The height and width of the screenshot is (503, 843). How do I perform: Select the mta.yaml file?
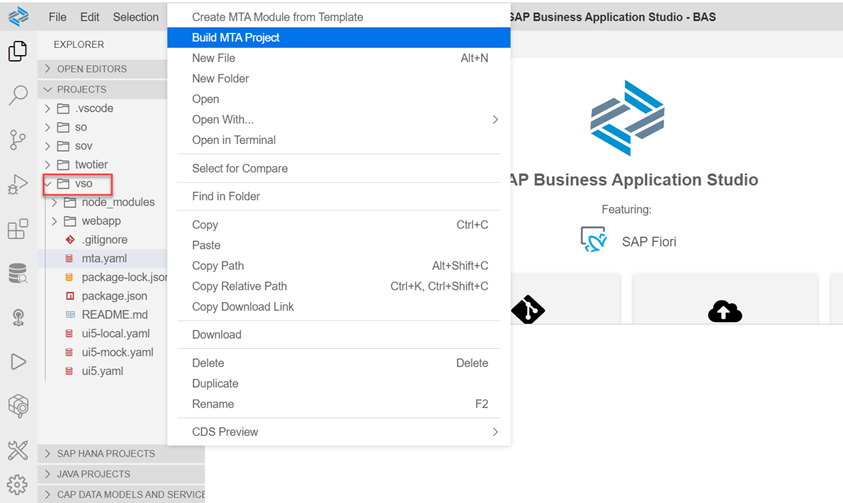tap(102, 258)
